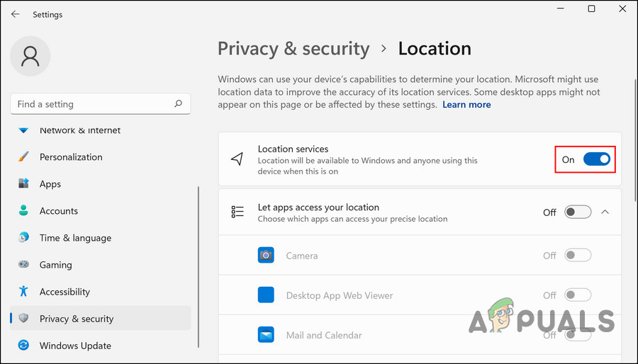Open Network & internet settings
Image resolution: width=638 pixels, height=364 pixels.
(x=101, y=130)
